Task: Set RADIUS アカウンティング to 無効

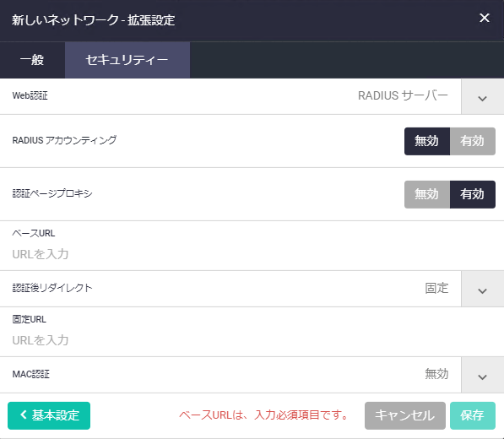Action: pyautogui.click(x=427, y=141)
